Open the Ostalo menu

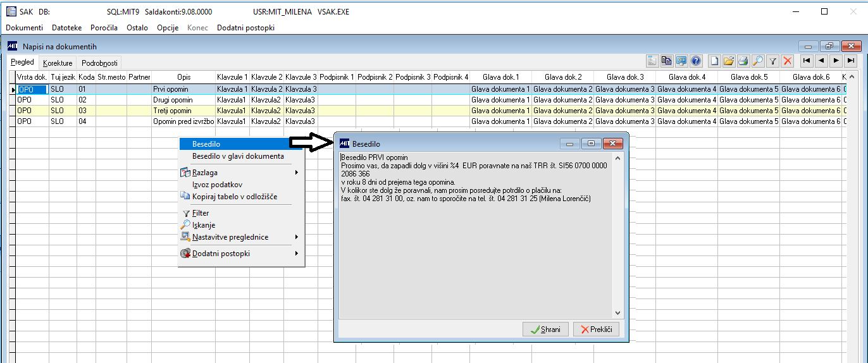pyautogui.click(x=137, y=28)
